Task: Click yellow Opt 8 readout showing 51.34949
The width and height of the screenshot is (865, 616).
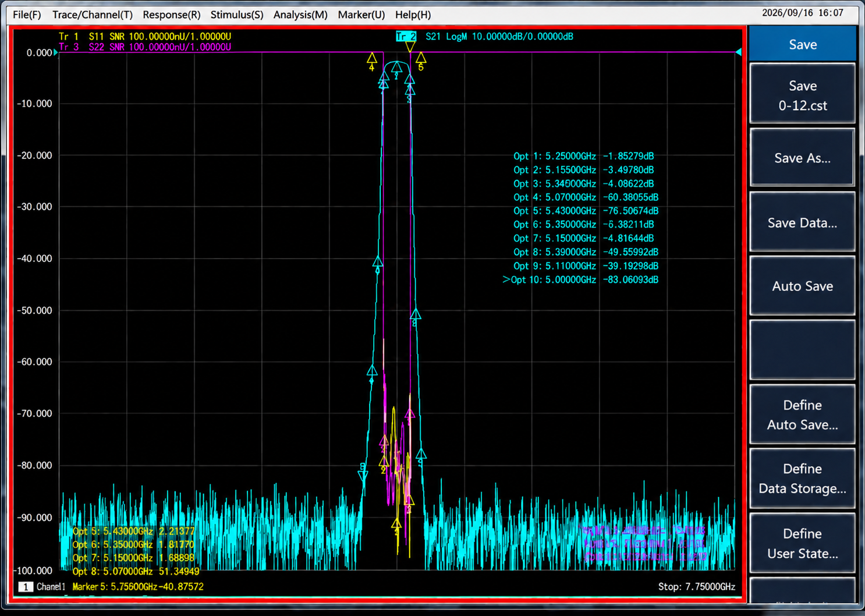Action: point(136,572)
